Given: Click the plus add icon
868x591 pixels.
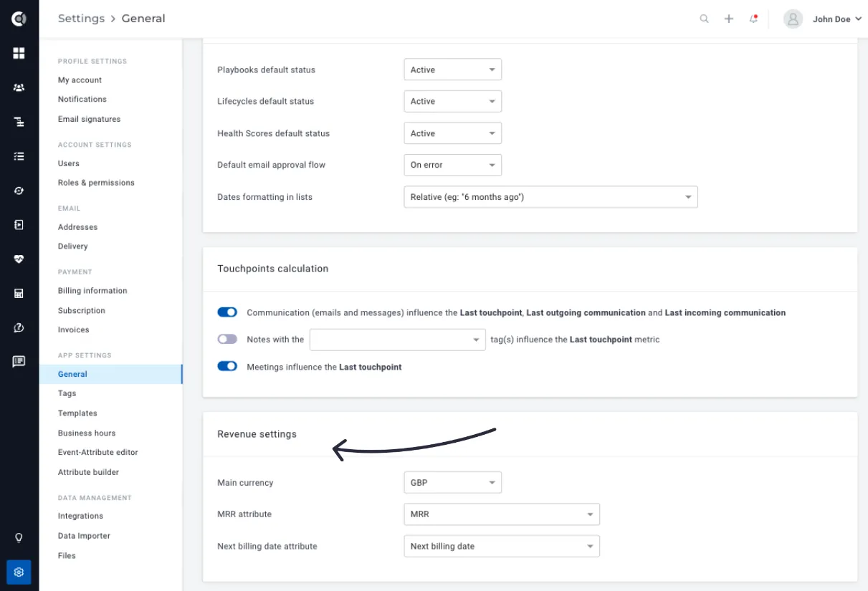Looking at the screenshot, I should point(729,19).
